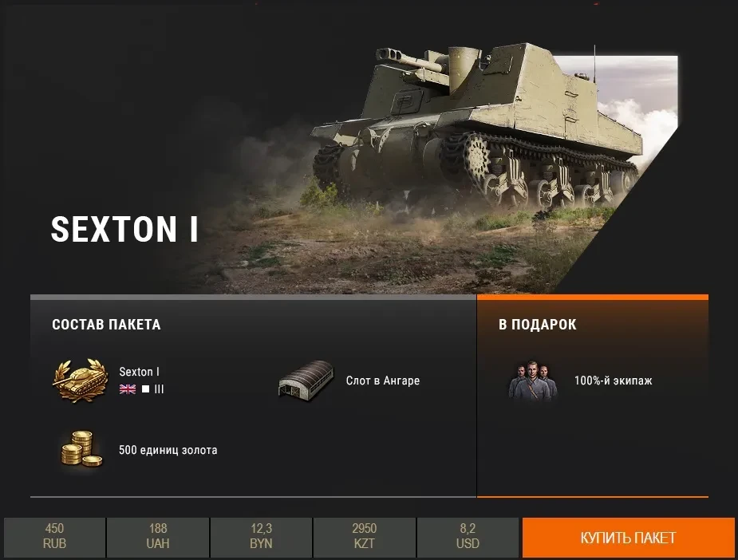Select the 2950 KZT price option

point(365,537)
